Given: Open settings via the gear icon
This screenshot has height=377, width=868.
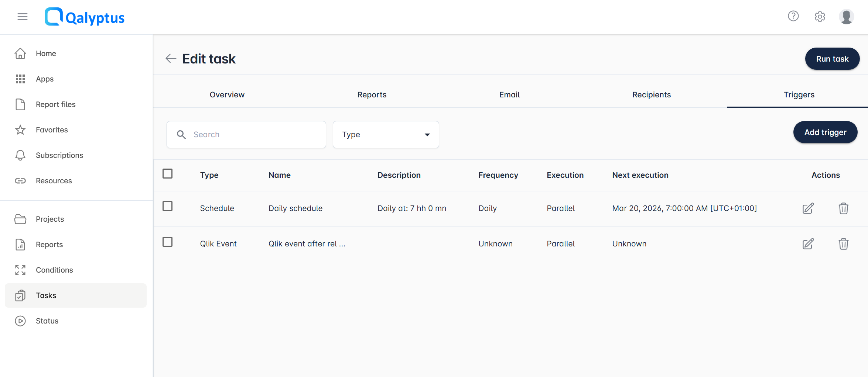Looking at the screenshot, I should (x=820, y=17).
